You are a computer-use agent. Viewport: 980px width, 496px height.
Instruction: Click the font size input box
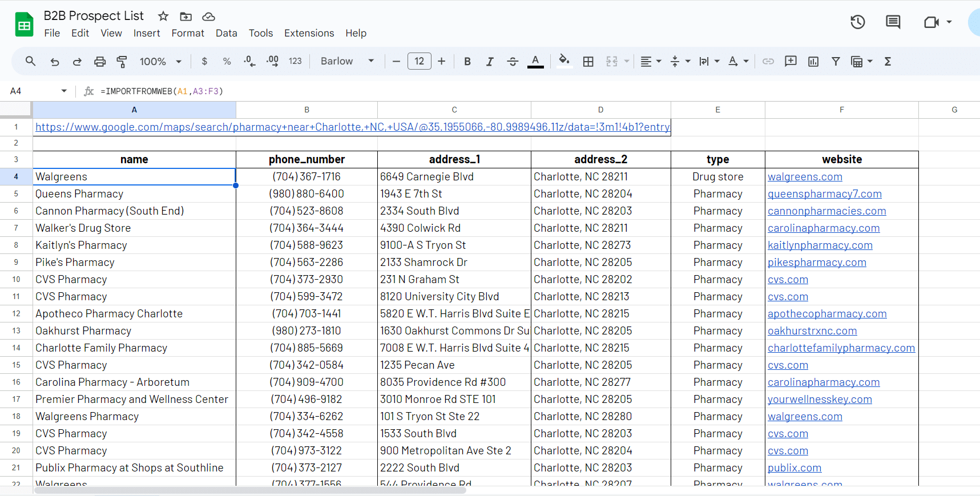[x=419, y=62]
